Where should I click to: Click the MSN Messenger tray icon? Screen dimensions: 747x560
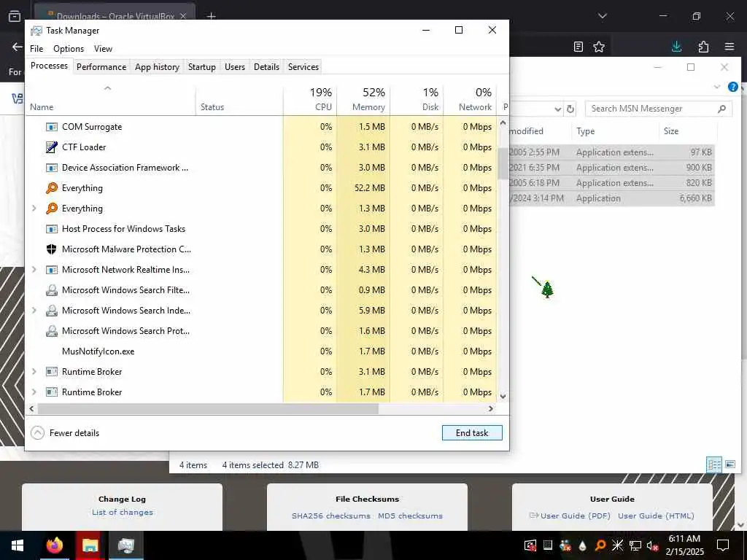pos(565,545)
